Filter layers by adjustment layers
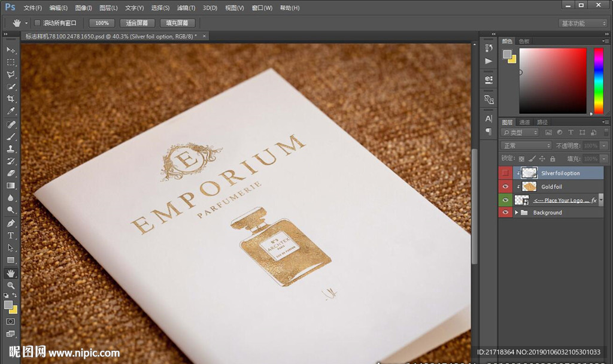This screenshot has width=613, height=364. click(560, 132)
